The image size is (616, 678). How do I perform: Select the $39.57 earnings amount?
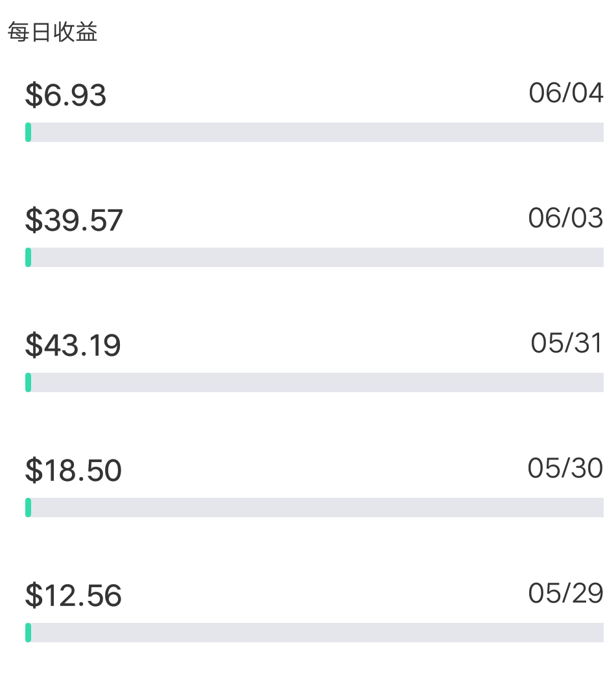point(74,220)
